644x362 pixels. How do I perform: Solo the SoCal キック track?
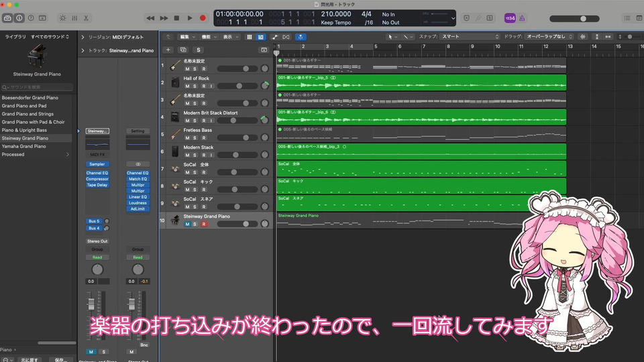195,190
